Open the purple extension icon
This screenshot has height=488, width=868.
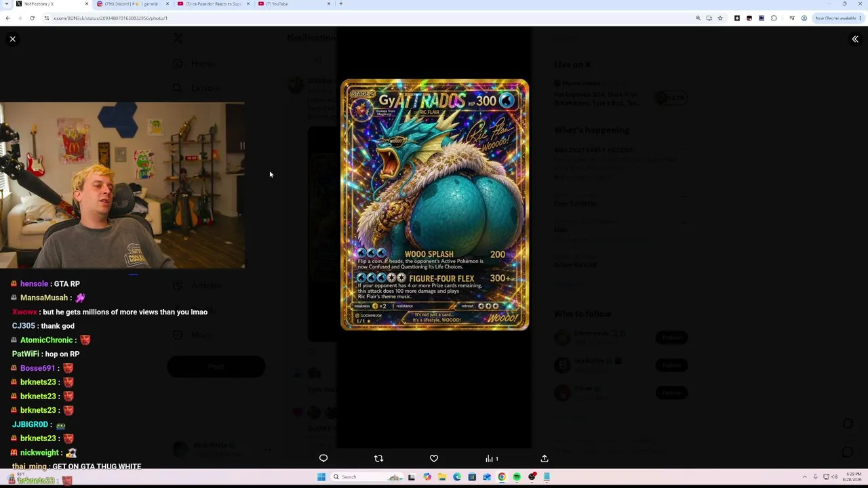[762, 18]
